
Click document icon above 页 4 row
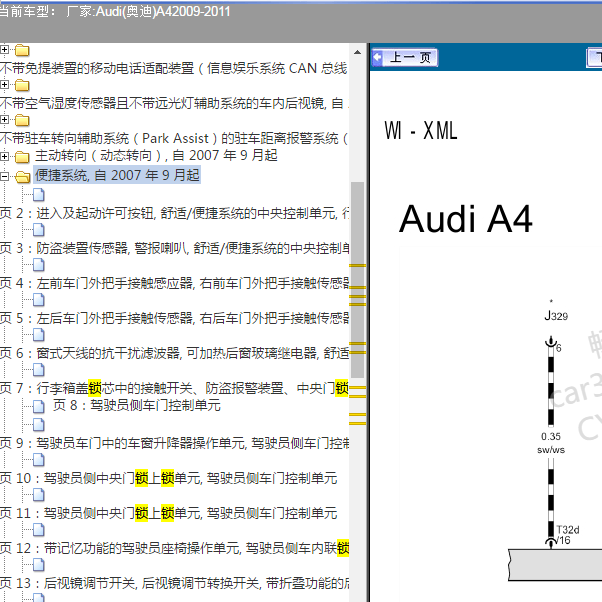tap(39, 265)
